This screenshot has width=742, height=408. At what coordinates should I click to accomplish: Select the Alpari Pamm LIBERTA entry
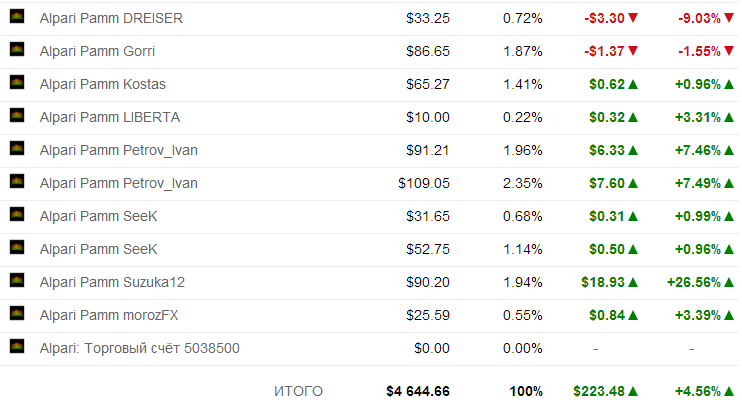click(110, 117)
